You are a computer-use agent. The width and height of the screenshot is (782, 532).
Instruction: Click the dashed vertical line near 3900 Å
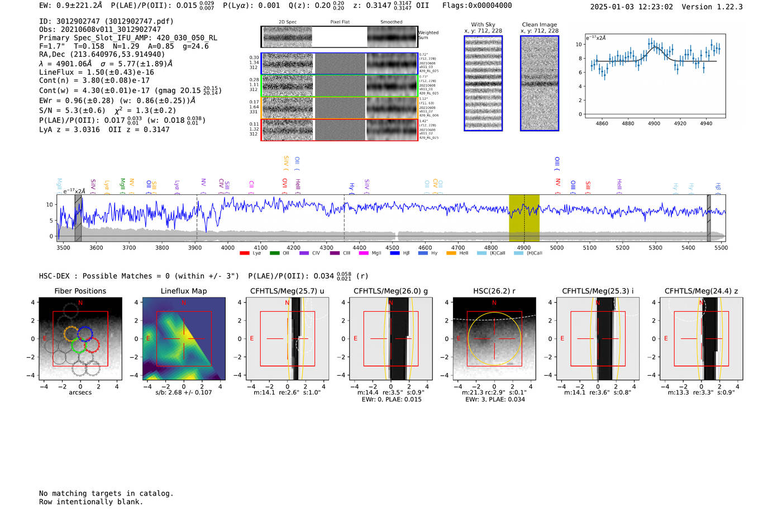tap(197, 218)
